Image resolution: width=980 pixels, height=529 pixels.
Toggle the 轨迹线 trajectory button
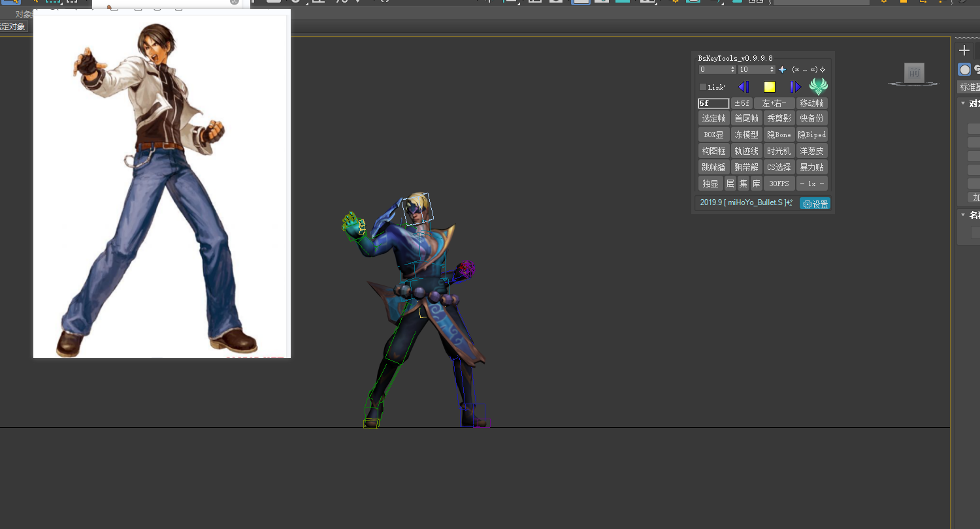pos(747,151)
